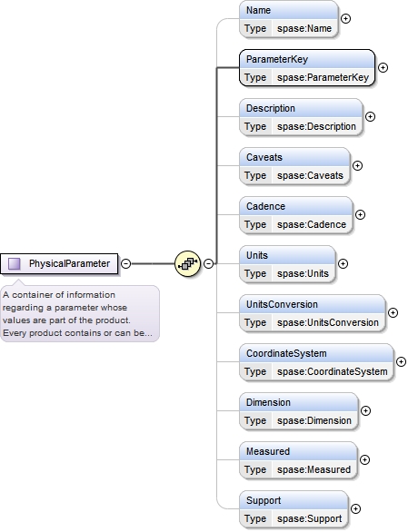
Task: Select the spase:CoordinateSystem type label
Action: [x=332, y=371]
